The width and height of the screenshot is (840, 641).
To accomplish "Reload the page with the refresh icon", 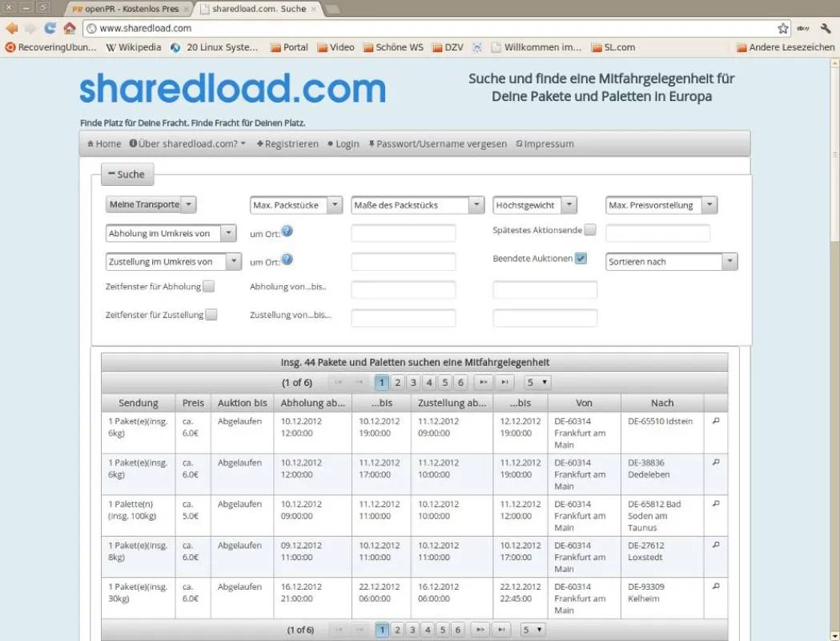I will coord(50,28).
